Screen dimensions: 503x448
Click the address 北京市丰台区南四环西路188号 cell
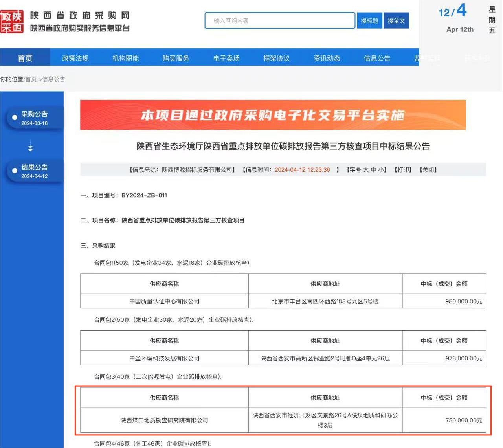(x=325, y=301)
